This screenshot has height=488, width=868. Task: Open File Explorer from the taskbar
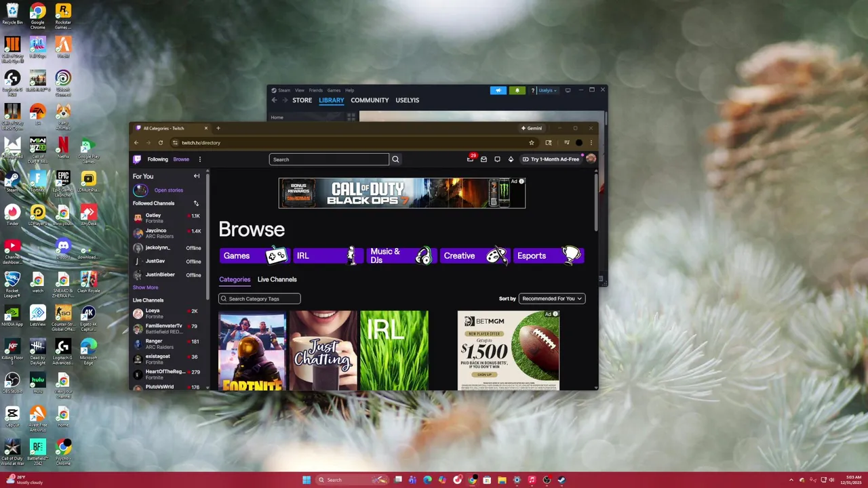[502, 480]
